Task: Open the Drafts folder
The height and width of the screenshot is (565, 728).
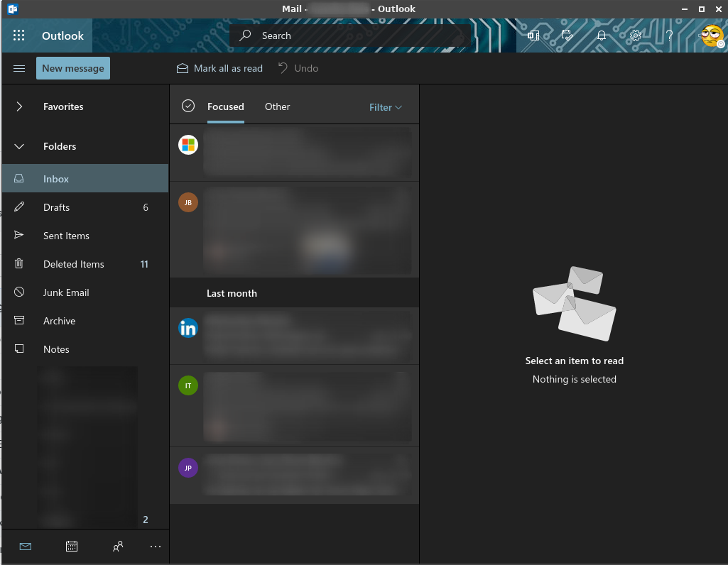Action: tap(85, 207)
